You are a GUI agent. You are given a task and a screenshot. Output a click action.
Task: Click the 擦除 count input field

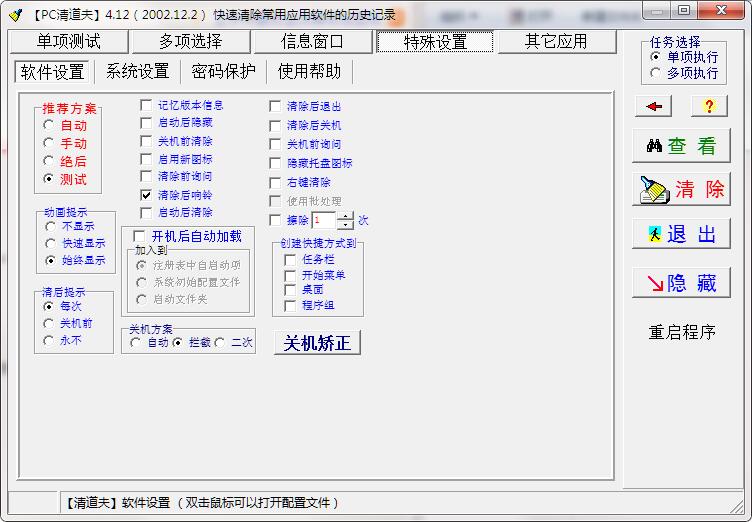pos(322,221)
